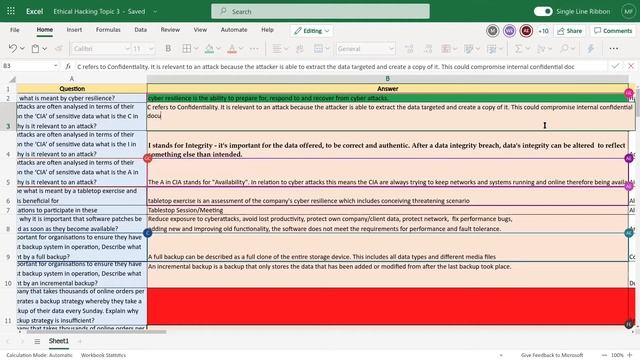Click the lightning bolt ribbon icon
The width and height of the screenshot is (640, 360).
590,49
